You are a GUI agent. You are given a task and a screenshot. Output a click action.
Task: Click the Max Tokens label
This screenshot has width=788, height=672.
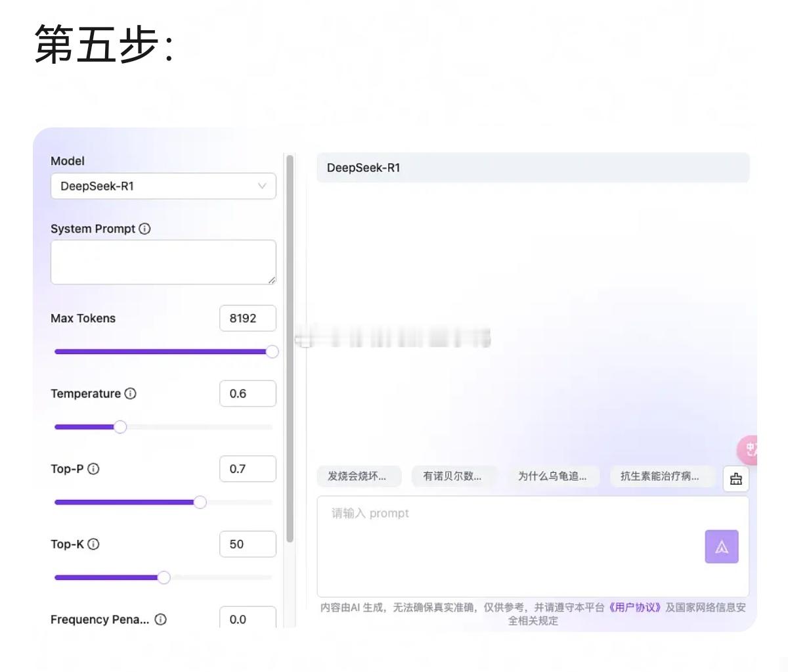(83, 318)
